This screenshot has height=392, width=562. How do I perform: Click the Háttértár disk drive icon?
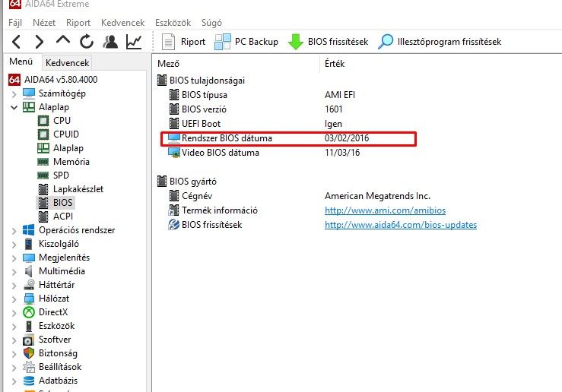coord(29,285)
